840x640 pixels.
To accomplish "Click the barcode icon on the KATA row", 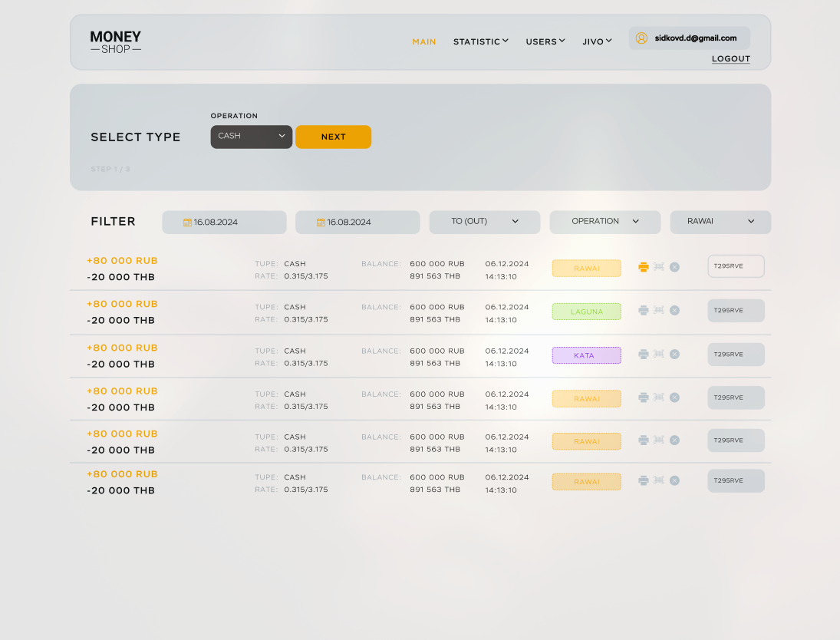I will tap(659, 354).
